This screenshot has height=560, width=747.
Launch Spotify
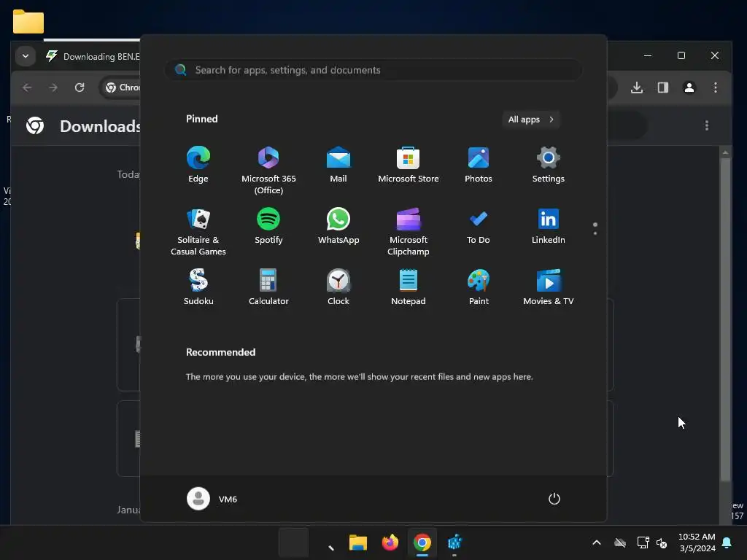(x=268, y=226)
